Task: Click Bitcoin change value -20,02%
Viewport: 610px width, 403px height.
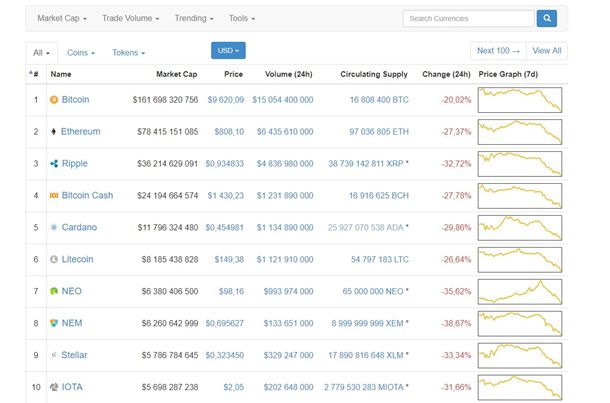Action: click(x=456, y=100)
